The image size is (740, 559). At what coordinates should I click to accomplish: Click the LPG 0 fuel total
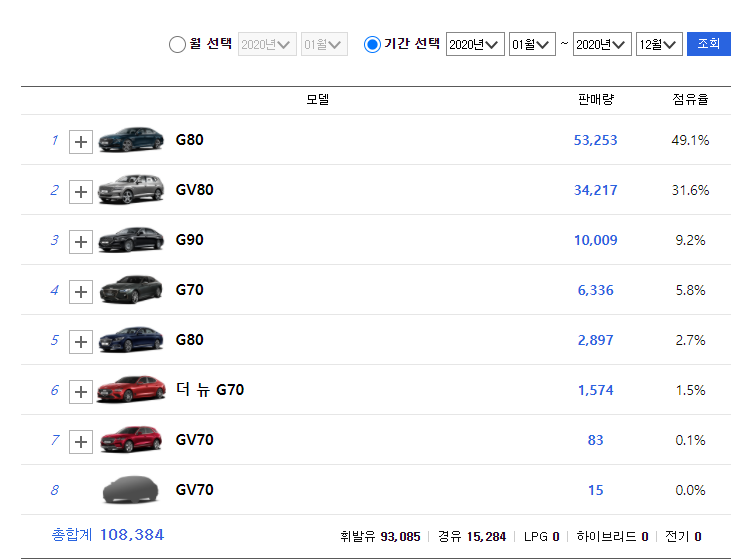coord(542,537)
